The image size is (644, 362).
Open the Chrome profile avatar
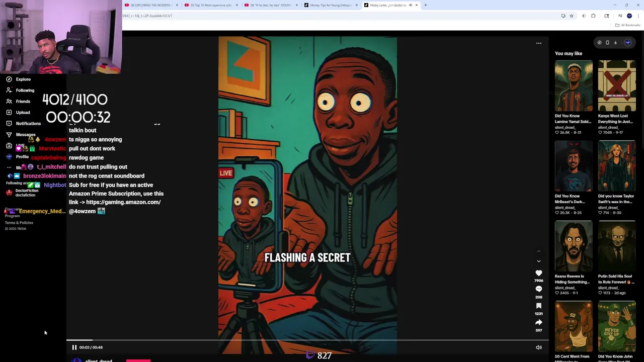(629, 16)
